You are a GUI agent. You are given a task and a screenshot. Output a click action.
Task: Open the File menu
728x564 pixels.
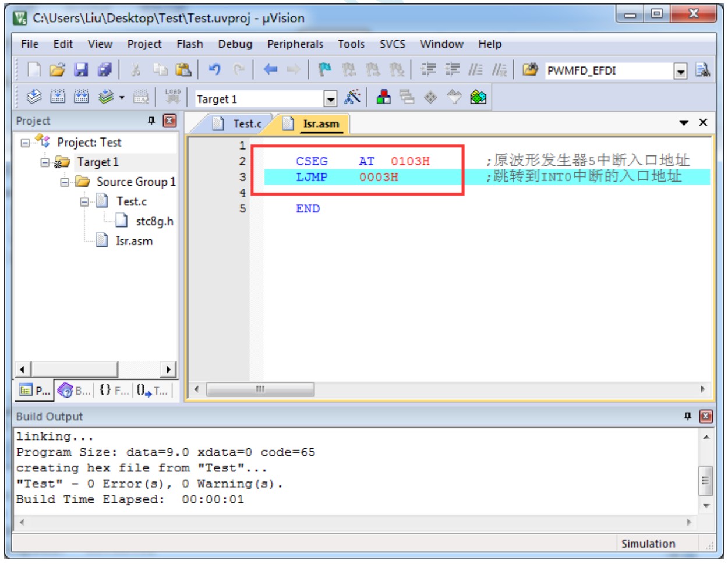pos(30,44)
